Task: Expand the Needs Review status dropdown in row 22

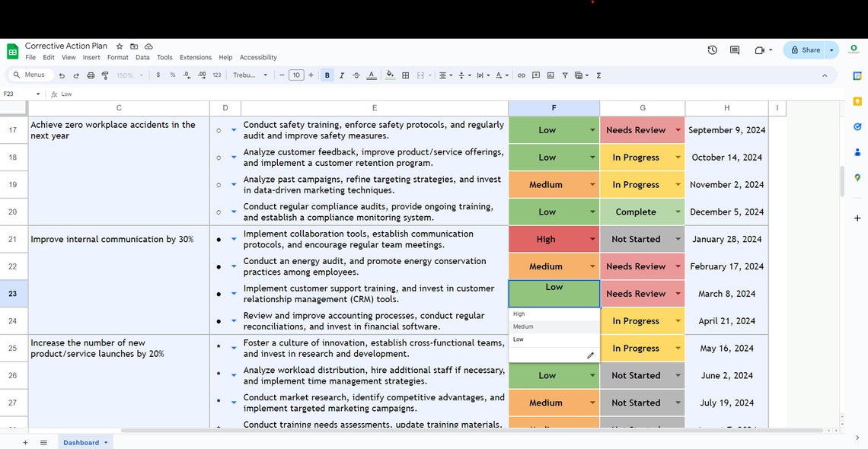Action: [x=678, y=266]
